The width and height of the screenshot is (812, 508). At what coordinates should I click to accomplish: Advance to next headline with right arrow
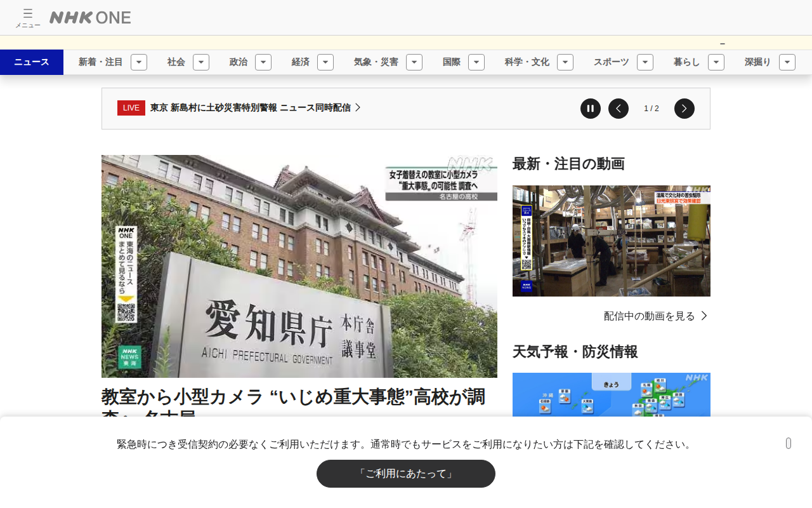[684, 109]
